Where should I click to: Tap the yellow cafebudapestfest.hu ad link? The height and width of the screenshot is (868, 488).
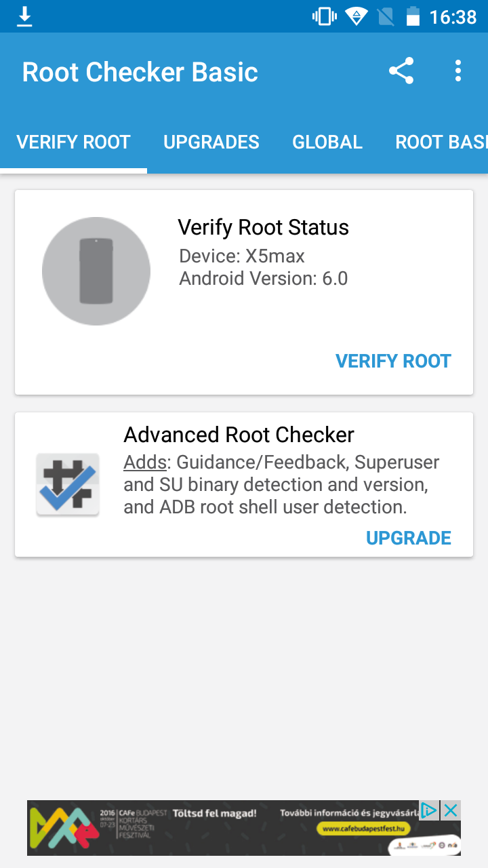(364, 828)
